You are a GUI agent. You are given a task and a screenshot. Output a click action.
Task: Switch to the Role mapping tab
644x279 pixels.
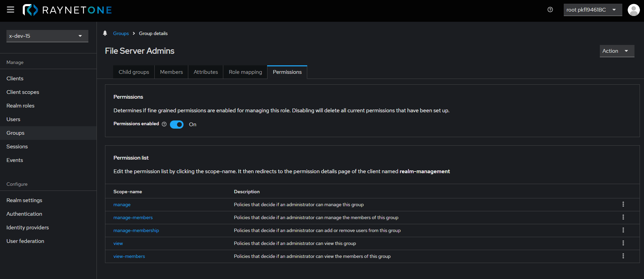[x=245, y=72]
